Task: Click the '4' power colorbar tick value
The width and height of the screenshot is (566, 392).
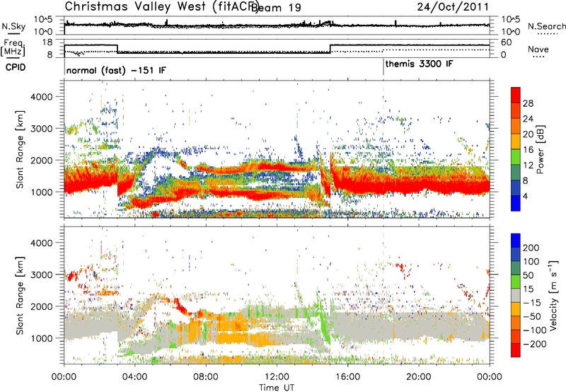Action: point(525,196)
